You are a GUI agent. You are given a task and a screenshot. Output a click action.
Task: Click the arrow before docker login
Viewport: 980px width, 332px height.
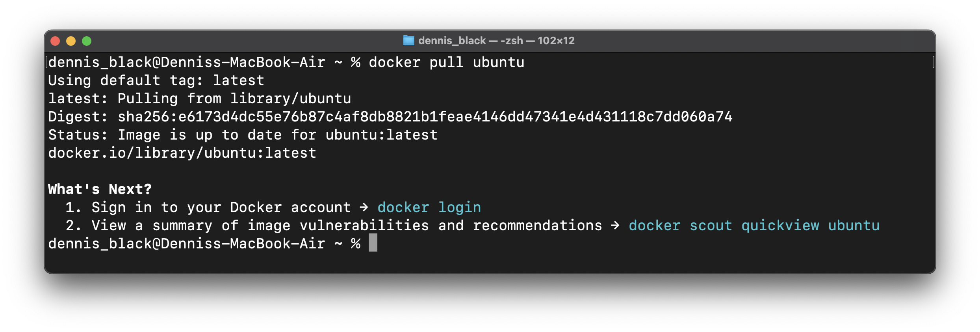[x=364, y=207]
